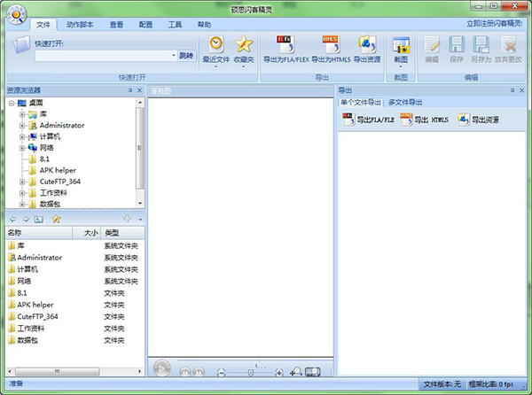Select the zoom magnifier tool

click(x=296, y=372)
